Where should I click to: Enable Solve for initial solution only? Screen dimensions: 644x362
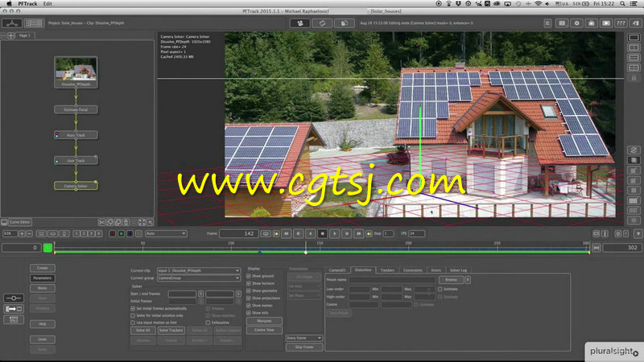(133, 316)
